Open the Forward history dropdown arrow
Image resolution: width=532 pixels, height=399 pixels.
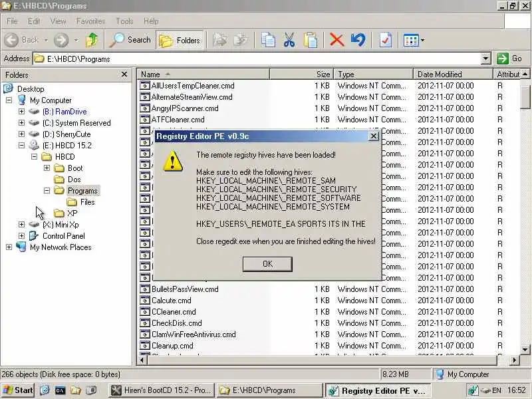[76, 40]
